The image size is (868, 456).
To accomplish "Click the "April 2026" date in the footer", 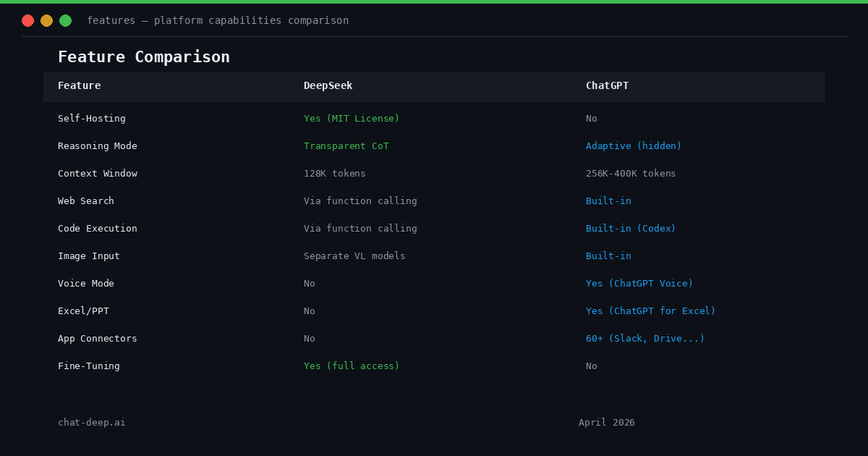I will pos(607,422).
